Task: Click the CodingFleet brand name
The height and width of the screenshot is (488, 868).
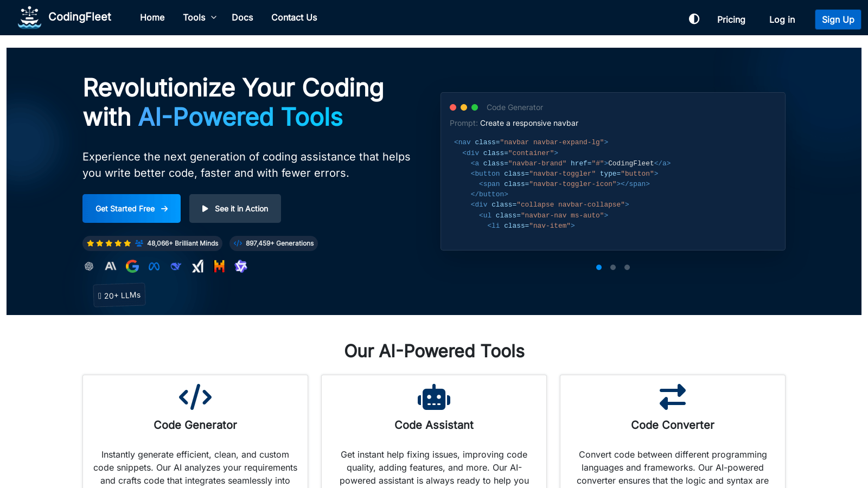Action: 80,17
